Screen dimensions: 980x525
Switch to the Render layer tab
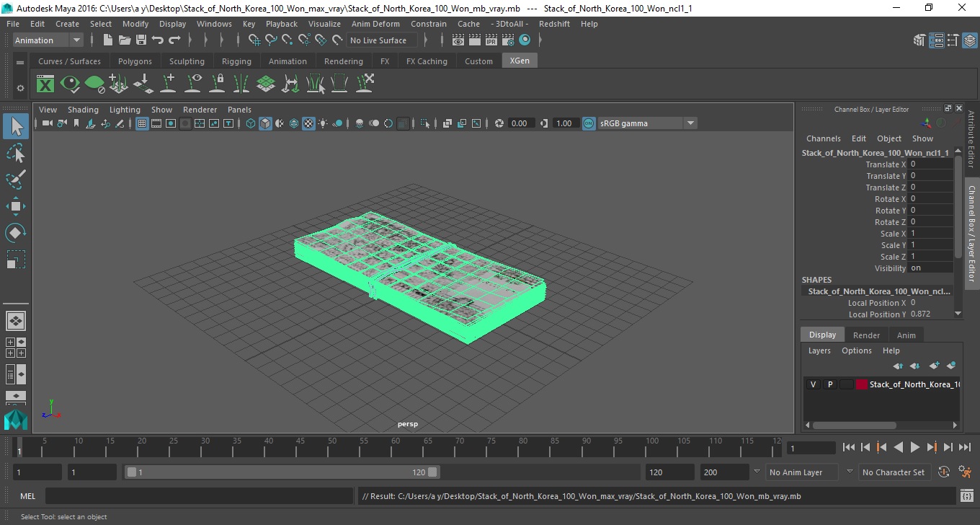(866, 335)
